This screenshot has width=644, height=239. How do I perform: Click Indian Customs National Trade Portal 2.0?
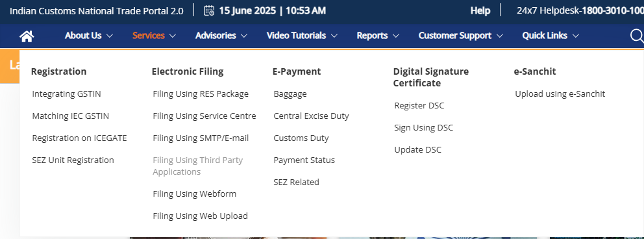97,11
